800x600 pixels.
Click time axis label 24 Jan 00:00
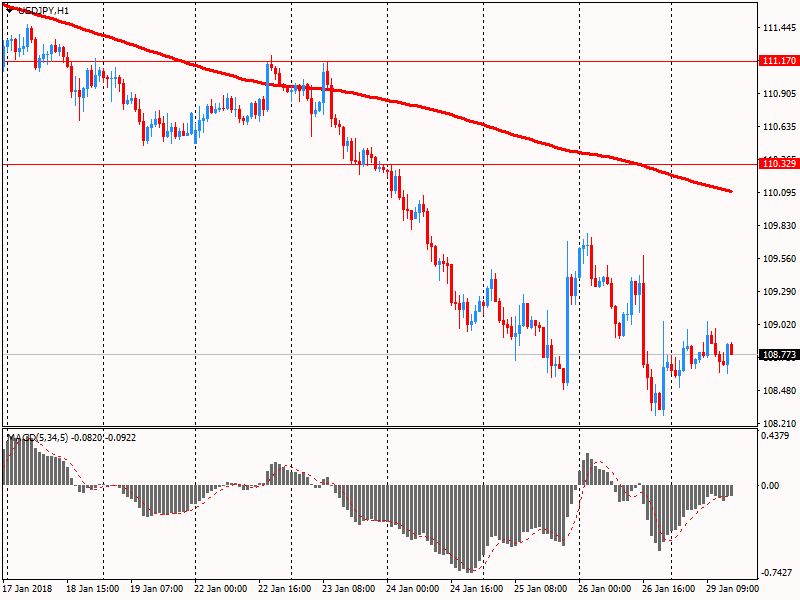(x=412, y=588)
